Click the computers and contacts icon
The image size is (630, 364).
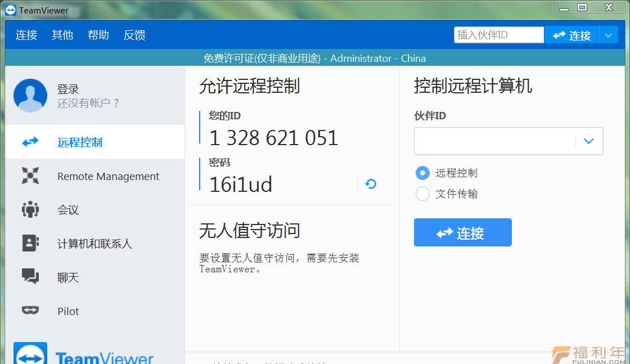(x=30, y=243)
